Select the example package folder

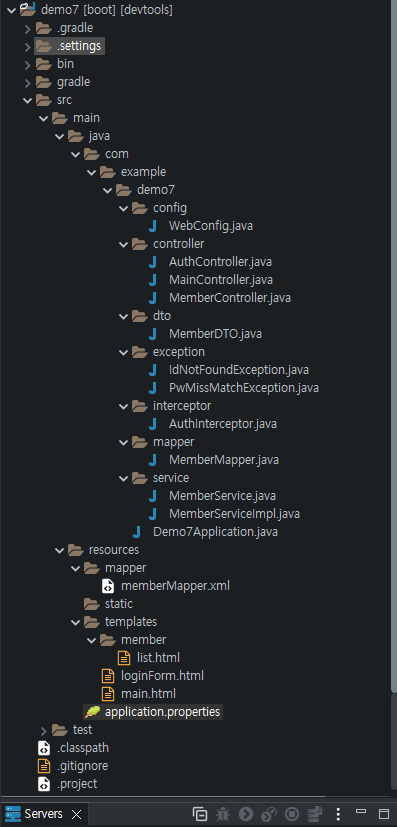143,172
